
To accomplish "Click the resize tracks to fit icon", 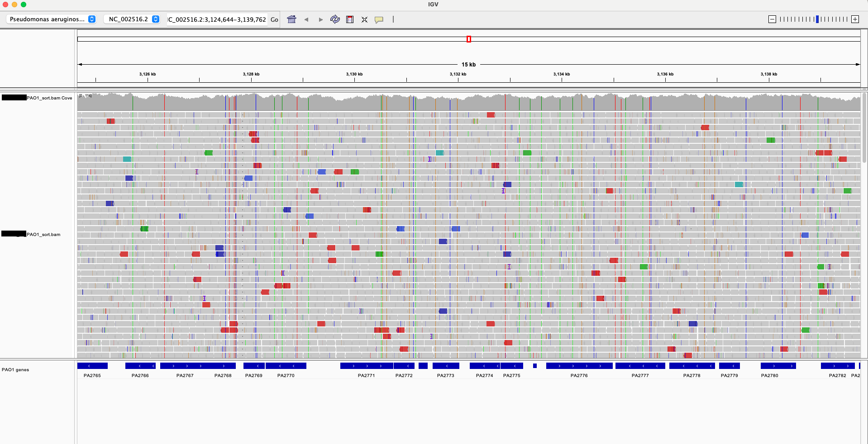I will [x=364, y=19].
